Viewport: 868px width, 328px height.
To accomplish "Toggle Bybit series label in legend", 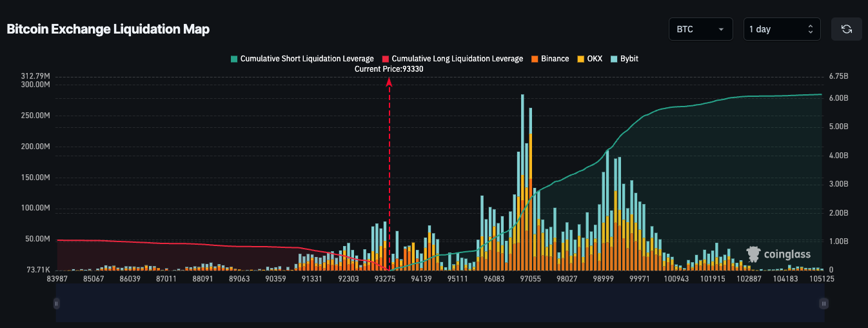I will (629, 59).
